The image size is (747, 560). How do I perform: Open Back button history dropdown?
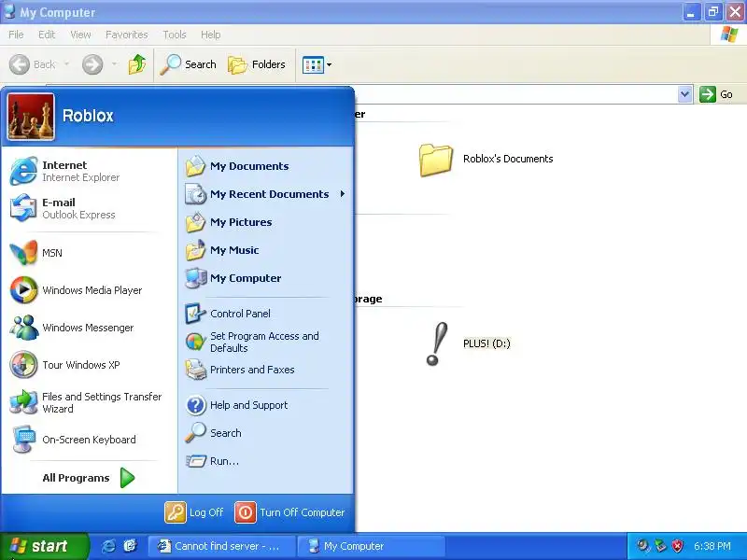click(66, 64)
